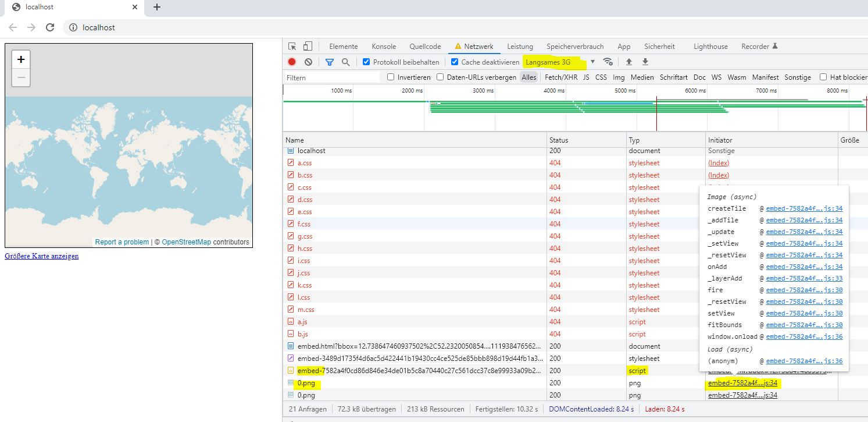Toggle the network filter funnel icon
868x422 pixels.
[x=330, y=62]
